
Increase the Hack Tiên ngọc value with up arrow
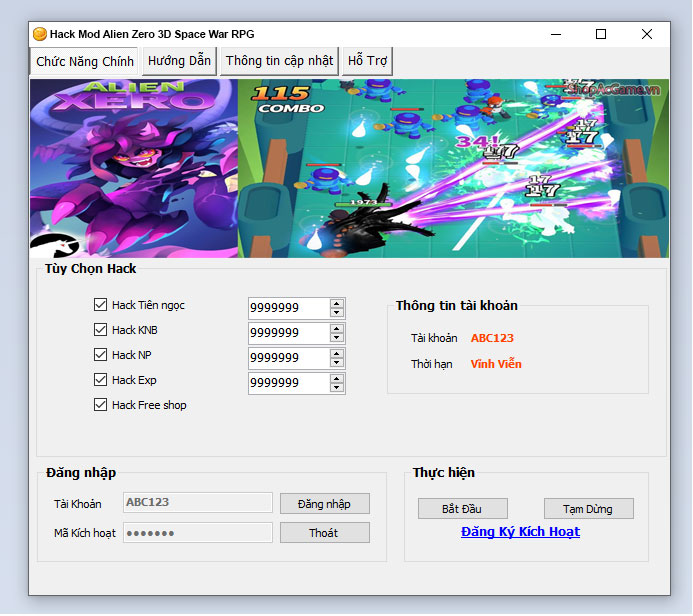pos(337,304)
